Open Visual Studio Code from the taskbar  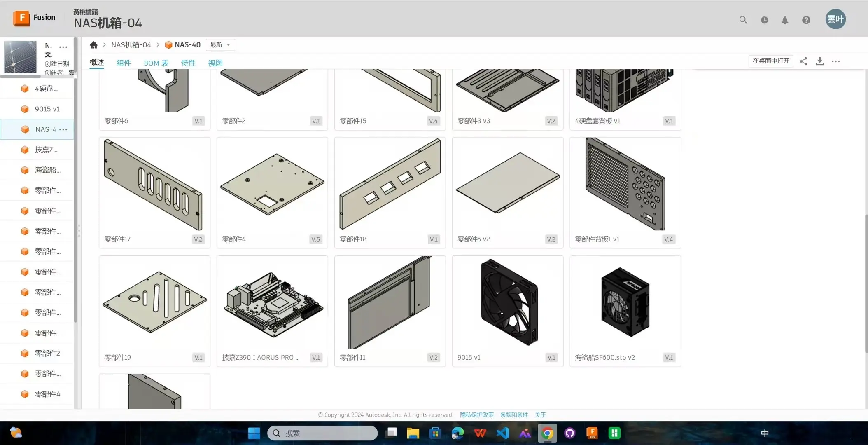502,433
